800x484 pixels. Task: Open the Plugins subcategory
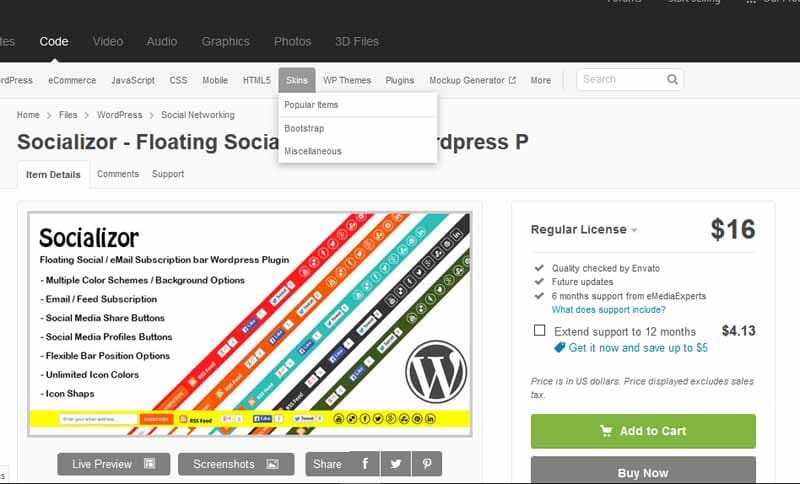point(399,81)
